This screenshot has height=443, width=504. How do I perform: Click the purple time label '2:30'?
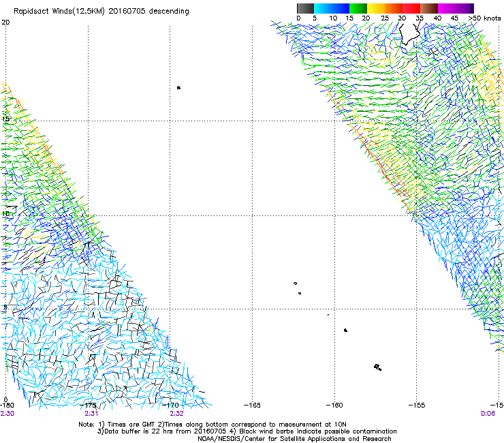coord(7,414)
